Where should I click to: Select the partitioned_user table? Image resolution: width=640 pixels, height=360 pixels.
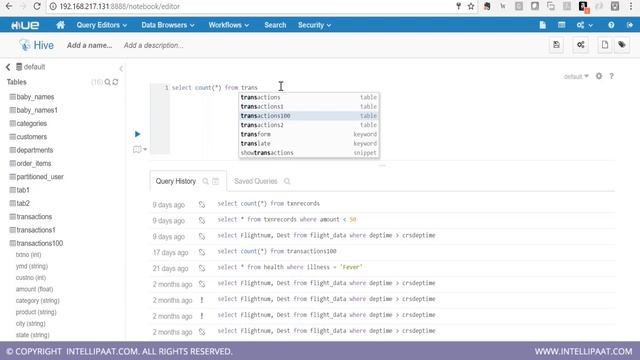[x=40, y=177]
